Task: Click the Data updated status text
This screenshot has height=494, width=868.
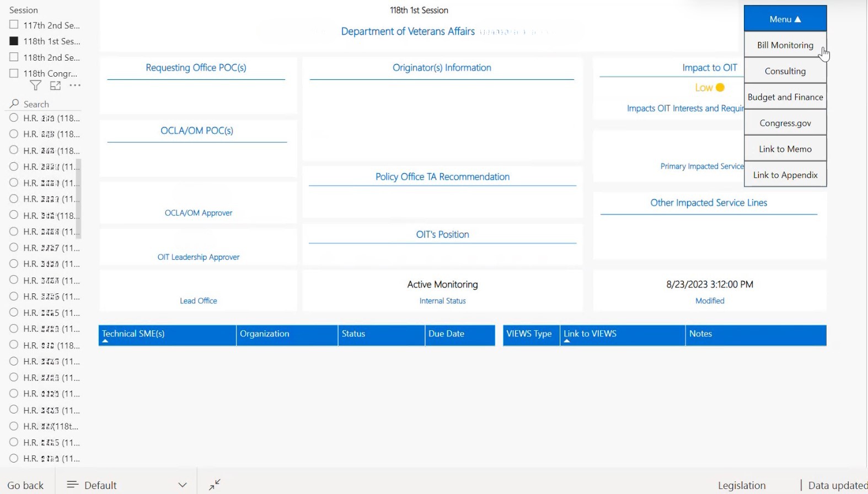Action: tap(838, 485)
